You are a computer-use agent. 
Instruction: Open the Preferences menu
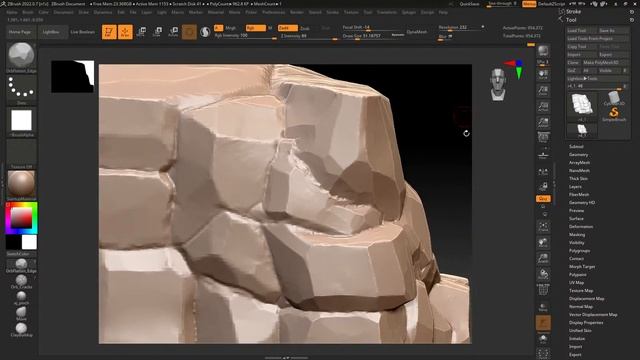(x=273, y=13)
